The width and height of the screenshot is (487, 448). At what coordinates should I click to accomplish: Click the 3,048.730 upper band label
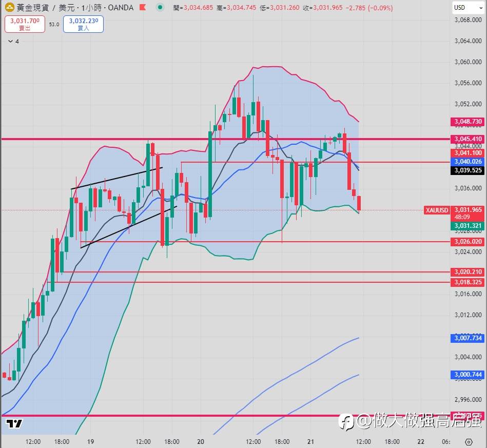pos(467,122)
